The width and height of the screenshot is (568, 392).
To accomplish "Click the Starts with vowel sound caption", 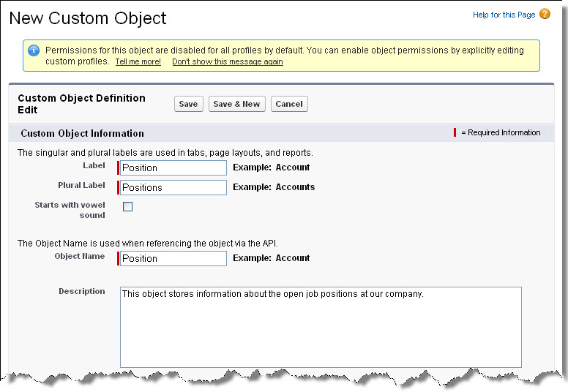I will 70,210.
